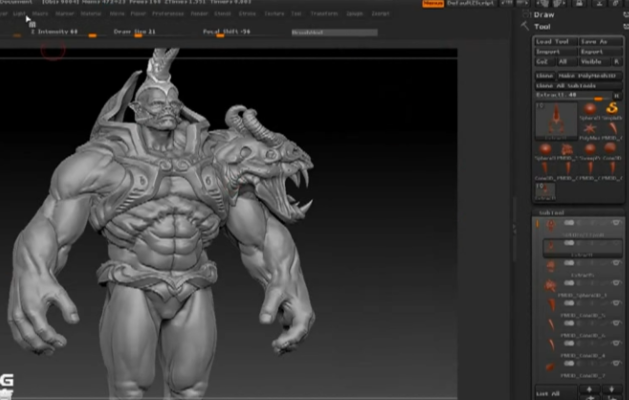This screenshot has width=629, height=400.
Task: Click the icon beside the Draw title
Action: pos(526,14)
